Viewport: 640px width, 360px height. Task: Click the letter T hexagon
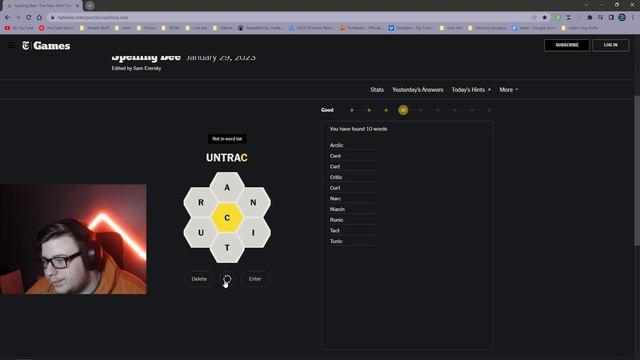227,248
